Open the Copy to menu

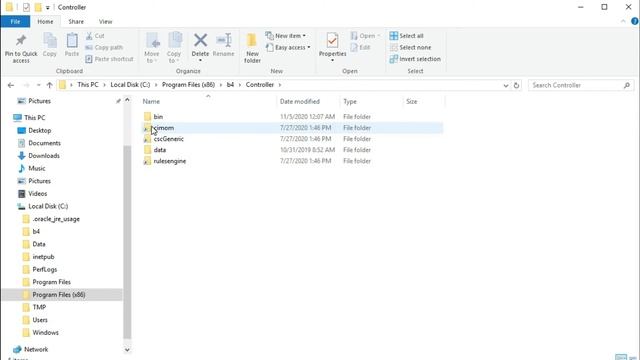174,48
